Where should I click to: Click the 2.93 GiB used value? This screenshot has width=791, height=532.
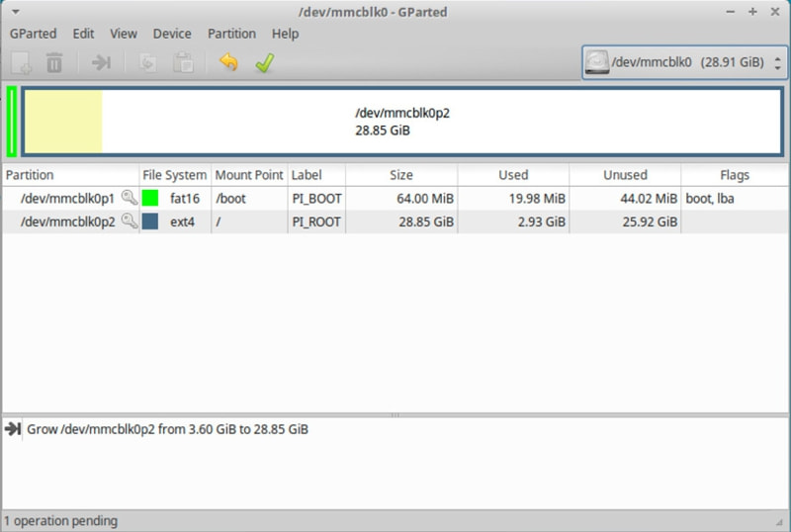(541, 222)
